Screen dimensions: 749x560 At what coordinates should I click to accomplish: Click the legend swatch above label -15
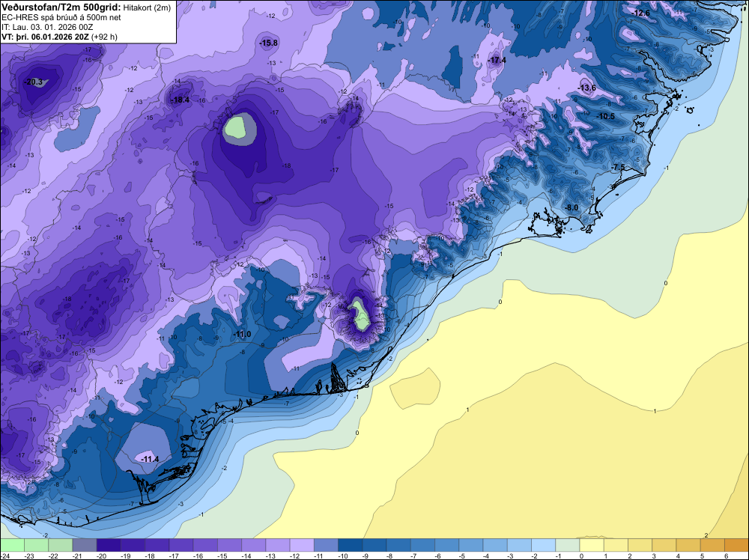[x=229, y=545]
